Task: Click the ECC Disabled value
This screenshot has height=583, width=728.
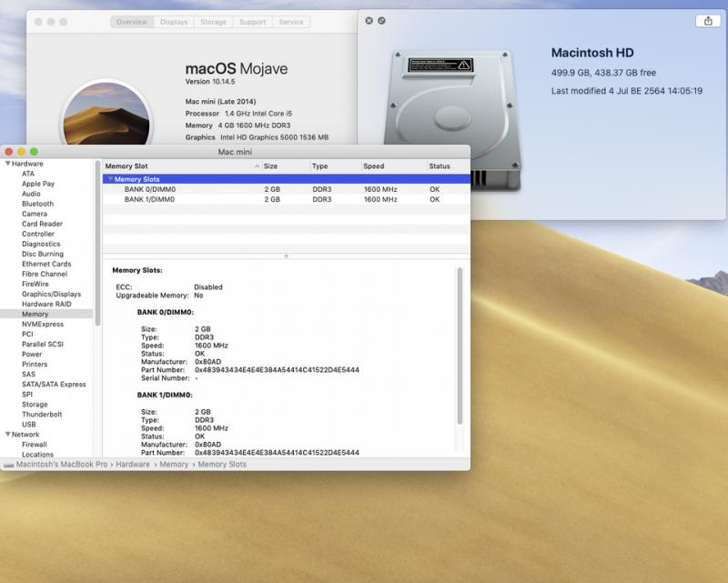Action: click(x=208, y=286)
